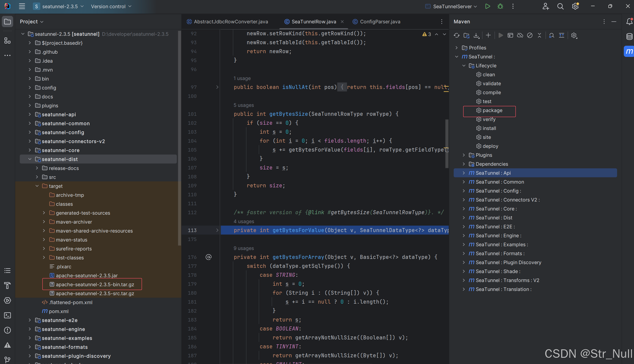Open Maven Settings gear icon
The image size is (634, 364).
click(574, 35)
